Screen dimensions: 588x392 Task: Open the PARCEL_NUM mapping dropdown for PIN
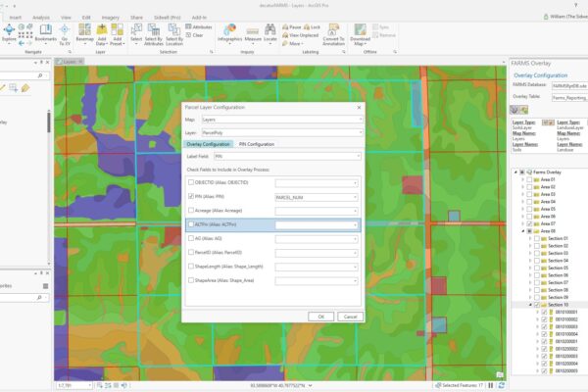click(317, 197)
